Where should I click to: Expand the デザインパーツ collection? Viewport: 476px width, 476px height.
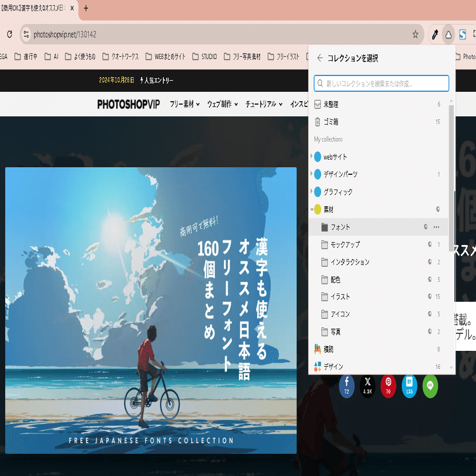coord(311,174)
